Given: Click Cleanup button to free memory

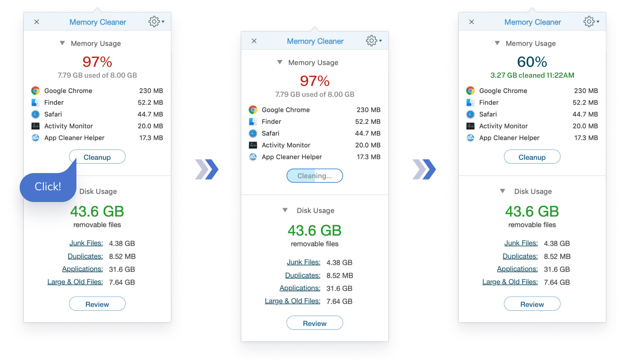Looking at the screenshot, I should (x=97, y=157).
